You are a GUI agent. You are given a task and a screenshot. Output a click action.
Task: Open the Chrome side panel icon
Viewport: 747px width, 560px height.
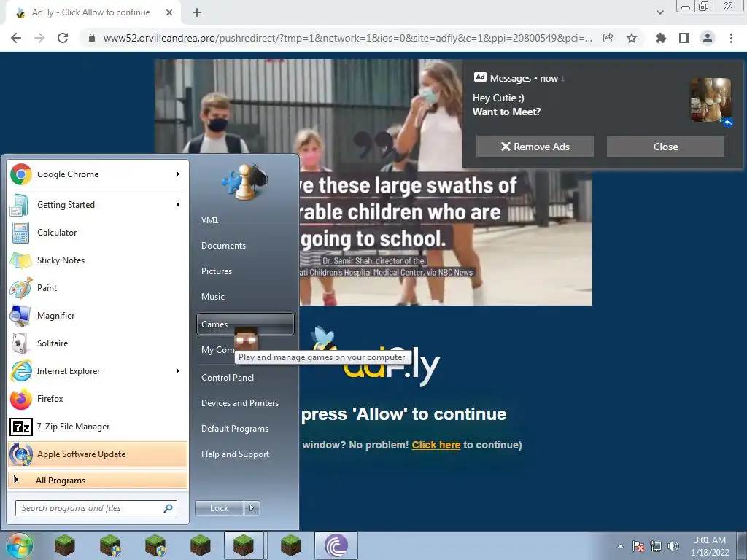[x=684, y=38]
